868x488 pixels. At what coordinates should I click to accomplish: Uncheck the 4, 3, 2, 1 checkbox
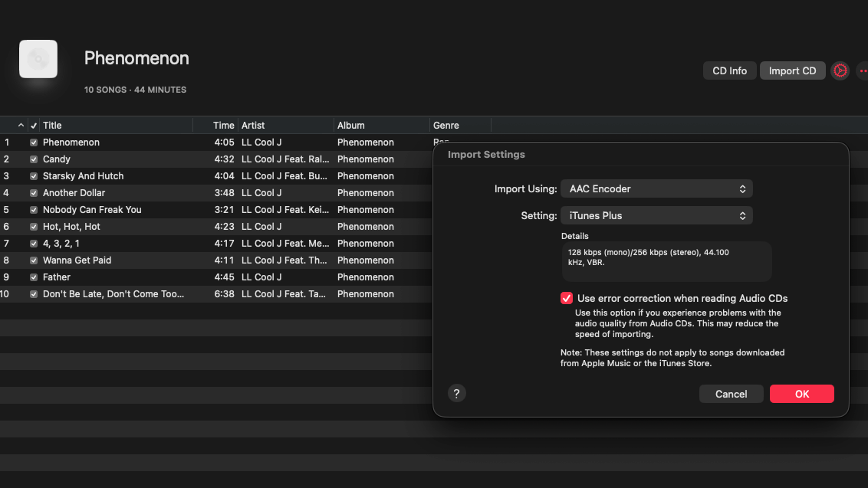(x=34, y=244)
